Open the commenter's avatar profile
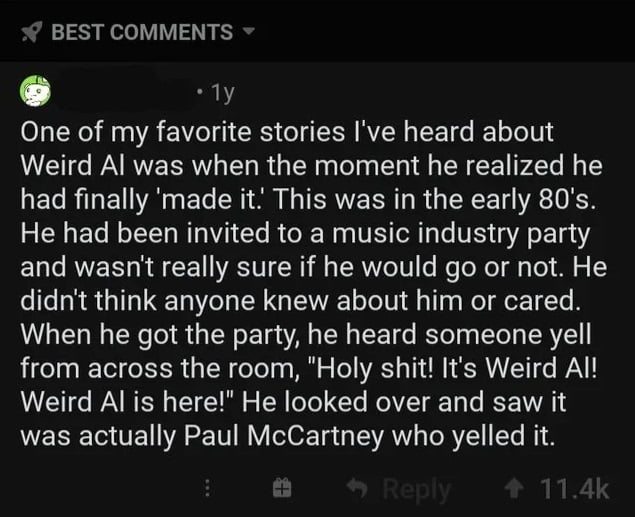 [37, 92]
